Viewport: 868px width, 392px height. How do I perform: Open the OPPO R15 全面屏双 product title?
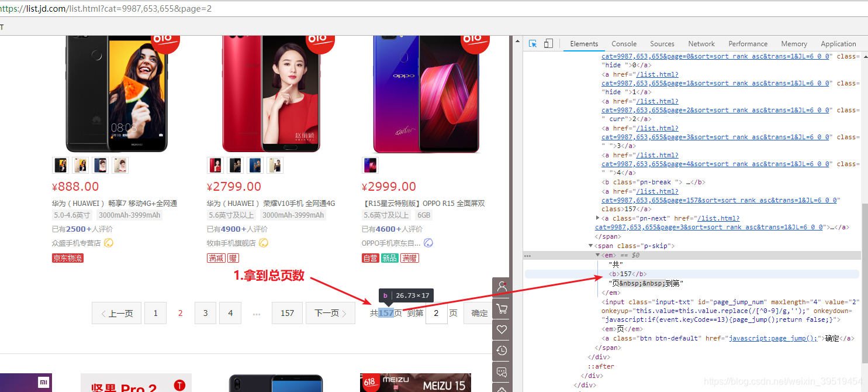click(423, 203)
